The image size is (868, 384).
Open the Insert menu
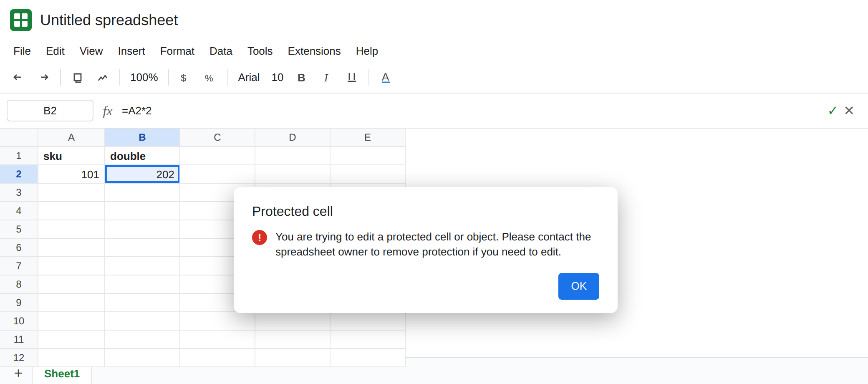[131, 51]
